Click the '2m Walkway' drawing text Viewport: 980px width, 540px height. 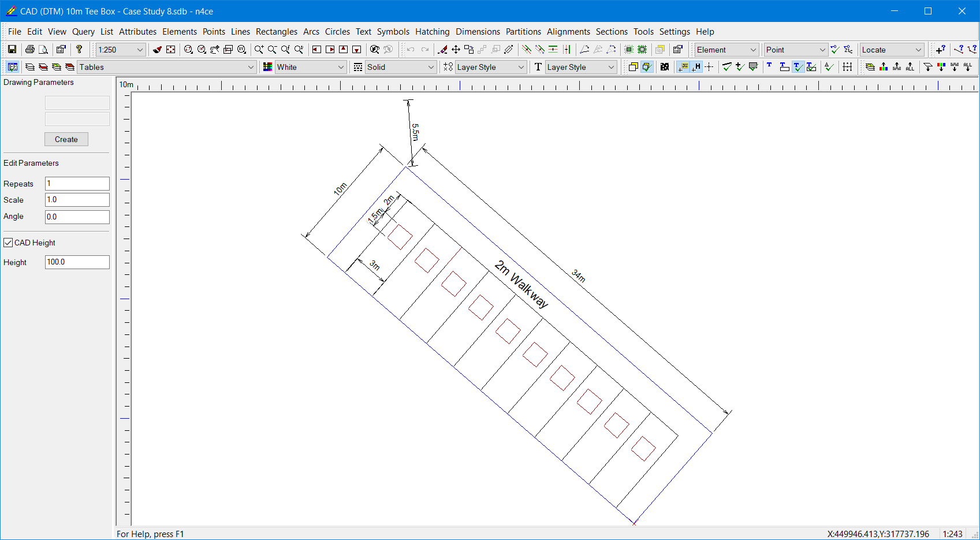(521, 284)
